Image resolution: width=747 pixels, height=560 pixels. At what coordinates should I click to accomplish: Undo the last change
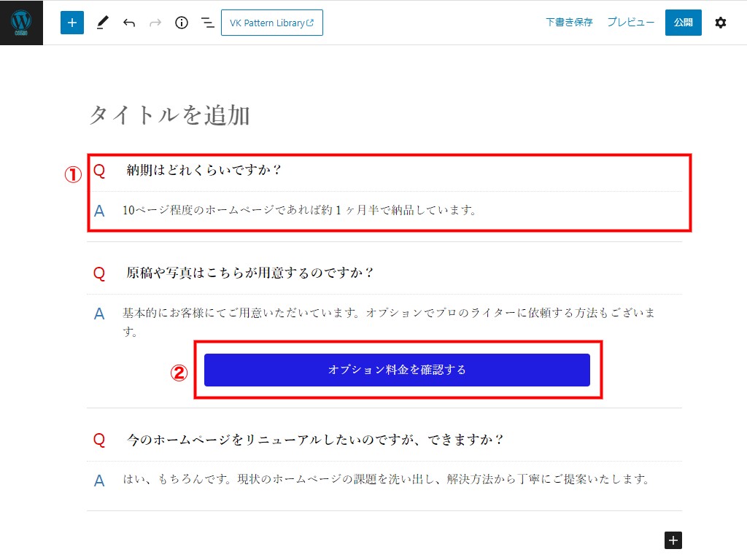click(x=129, y=23)
